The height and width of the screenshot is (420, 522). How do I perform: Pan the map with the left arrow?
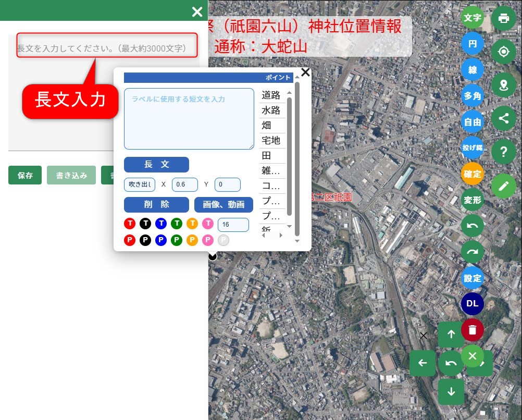pos(422,363)
